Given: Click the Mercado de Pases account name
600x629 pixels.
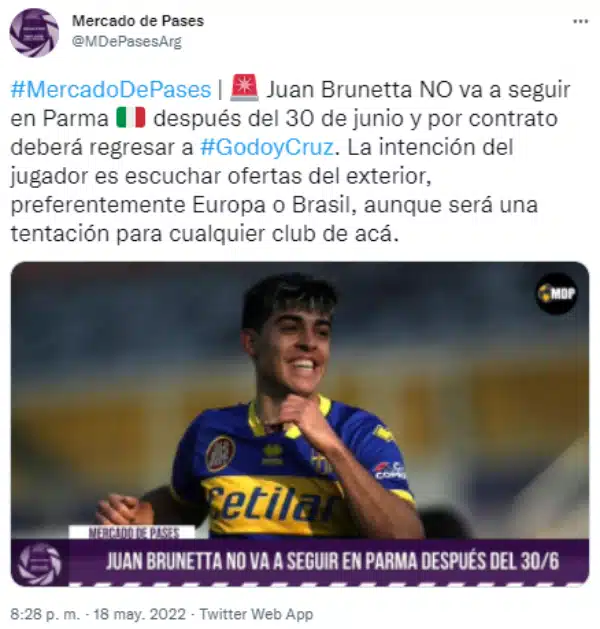Looking at the screenshot, I should (138, 21).
